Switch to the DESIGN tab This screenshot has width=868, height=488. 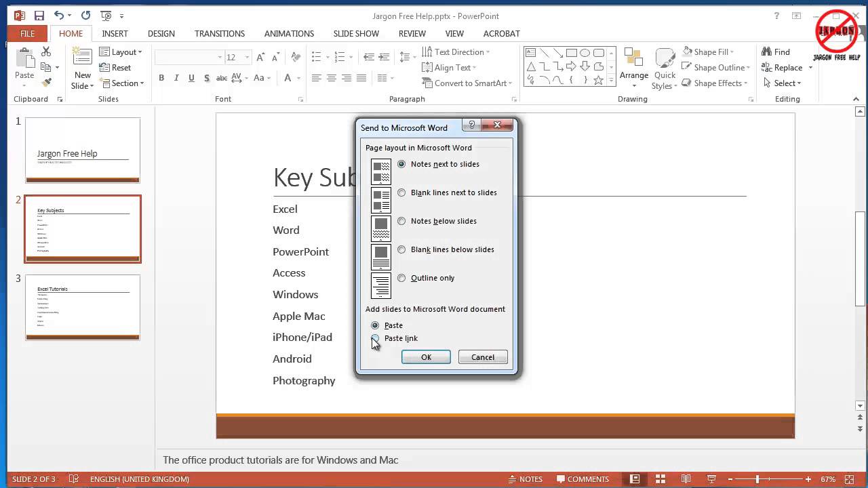click(161, 33)
